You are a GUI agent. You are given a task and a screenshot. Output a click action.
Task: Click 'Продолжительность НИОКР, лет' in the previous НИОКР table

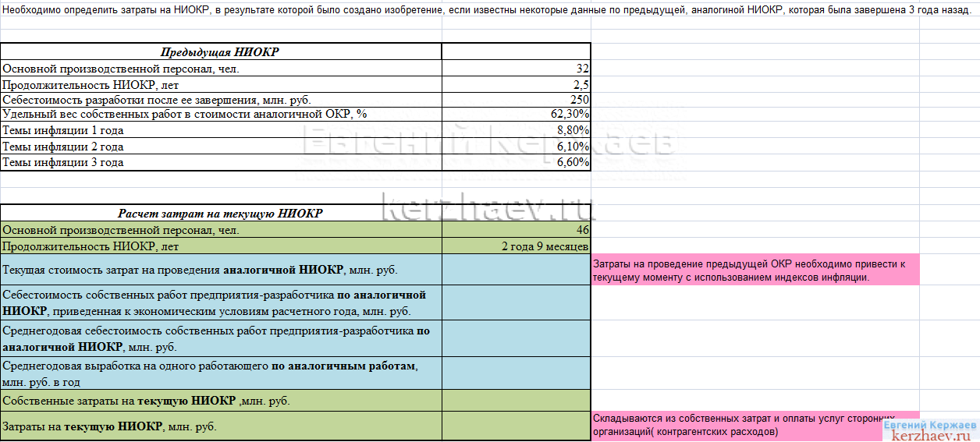pos(91,84)
